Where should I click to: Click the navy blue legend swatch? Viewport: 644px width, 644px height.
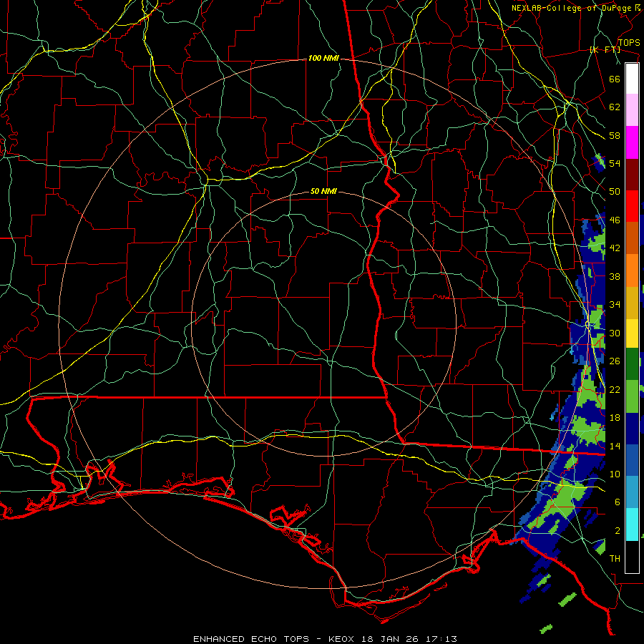tap(632, 429)
